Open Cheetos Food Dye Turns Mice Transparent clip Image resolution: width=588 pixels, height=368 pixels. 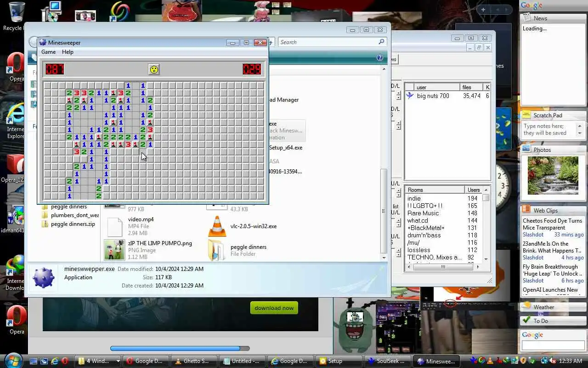point(553,224)
